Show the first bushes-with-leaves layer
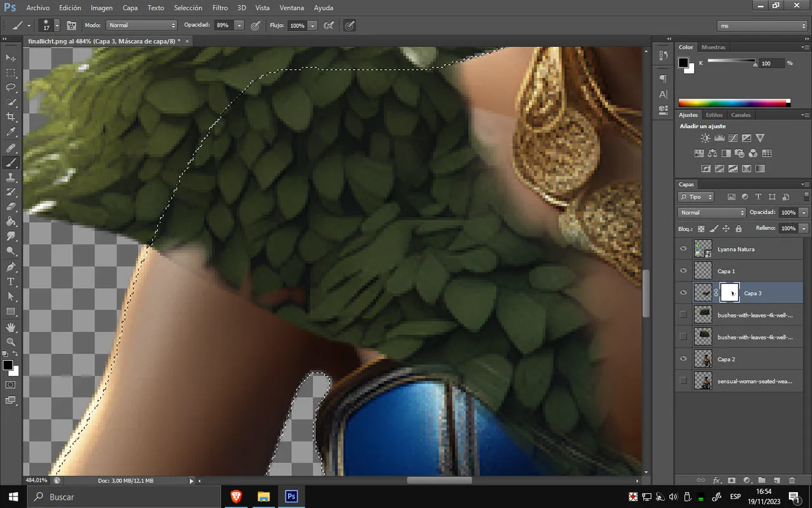This screenshot has height=508, width=812. click(683, 314)
